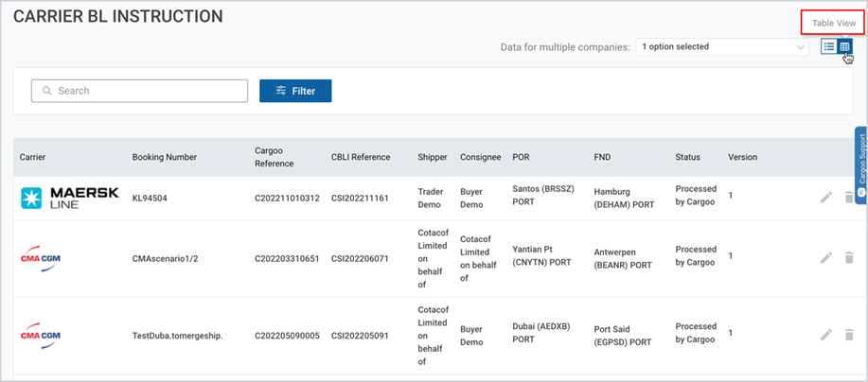Click the Carrier BL Instruction page title
The image size is (868, 382).
click(x=118, y=17)
